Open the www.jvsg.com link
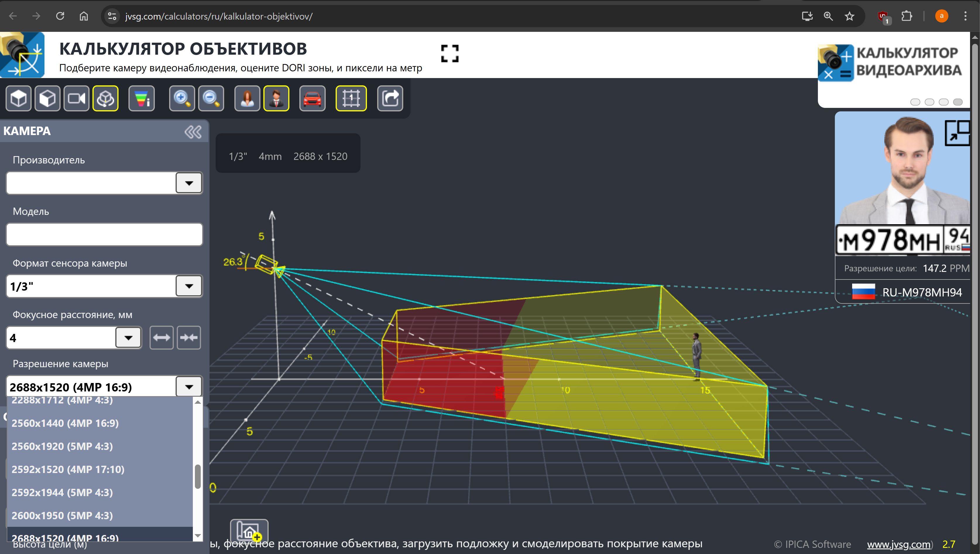The width and height of the screenshot is (980, 554). pos(899,544)
